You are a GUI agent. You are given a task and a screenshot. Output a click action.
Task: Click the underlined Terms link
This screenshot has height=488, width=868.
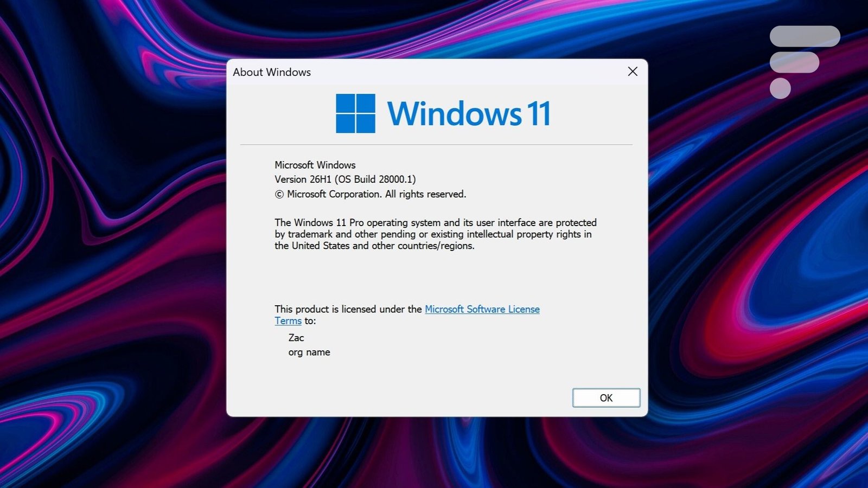(288, 321)
